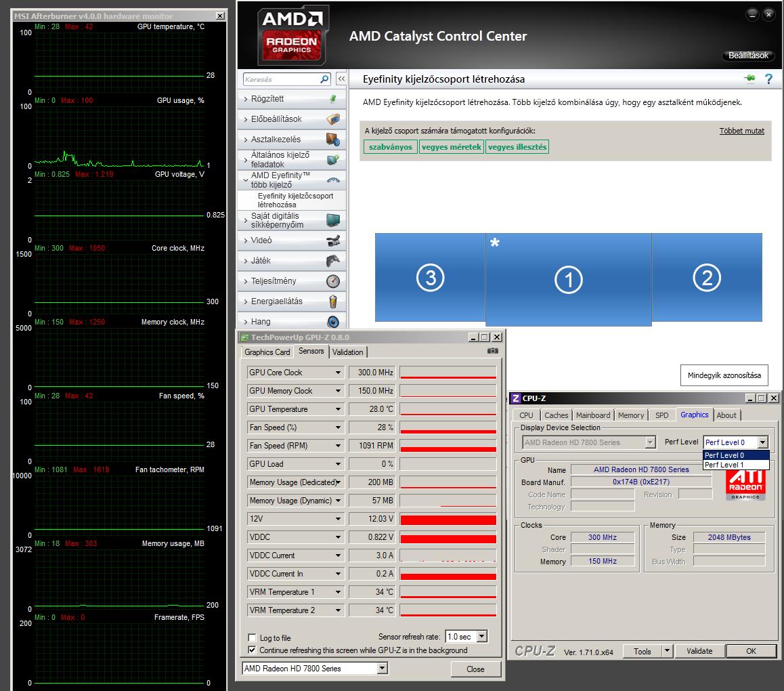The height and width of the screenshot is (691, 784).
Task: Open the About tab in CPU-Z
Action: pyautogui.click(x=726, y=415)
